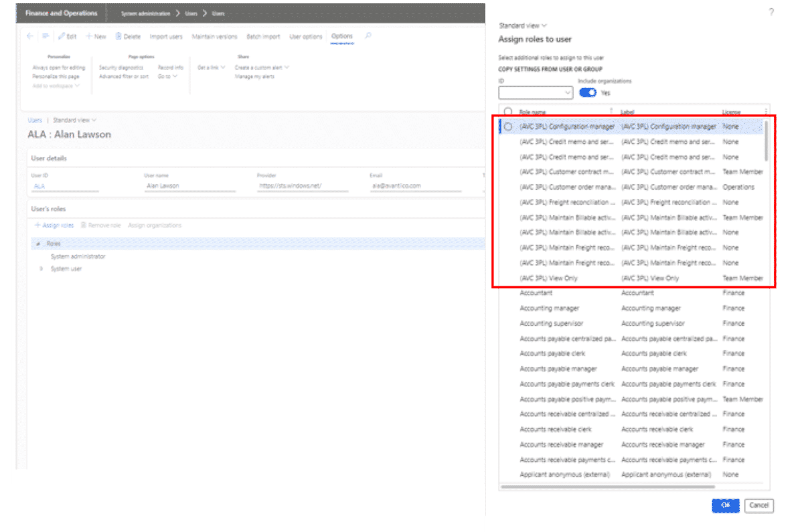The height and width of the screenshot is (532, 798).
Task: Select (AVC 3PL) View Only role
Action: pos(631,278)
